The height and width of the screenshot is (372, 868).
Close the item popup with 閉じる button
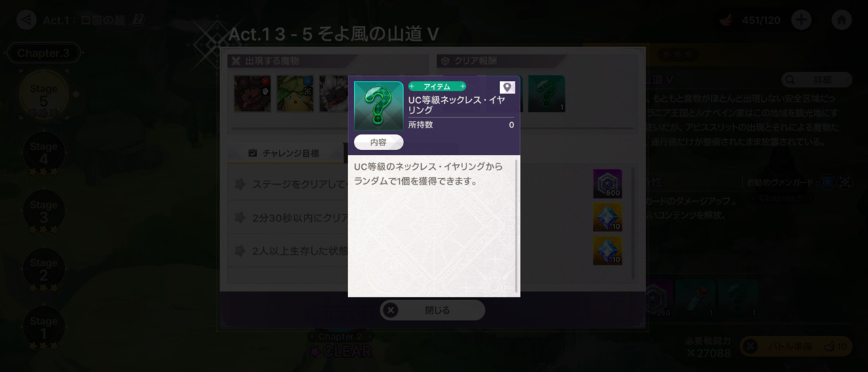click(x=433, y=310)
